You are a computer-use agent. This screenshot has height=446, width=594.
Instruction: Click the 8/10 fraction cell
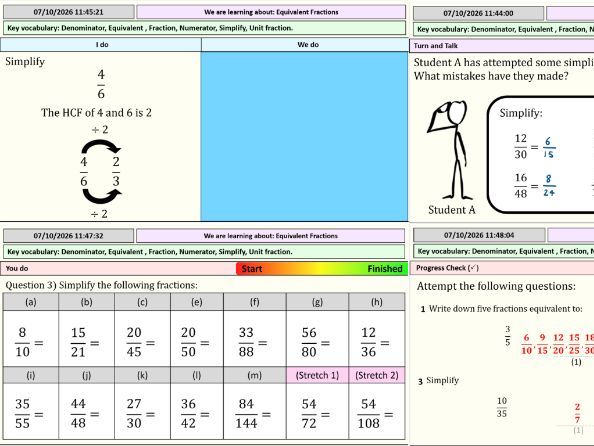point(31,338)
